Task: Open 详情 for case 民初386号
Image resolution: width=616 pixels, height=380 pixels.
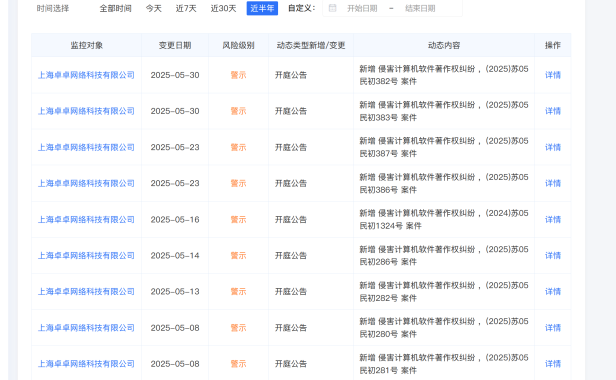Action: (553, 184)
